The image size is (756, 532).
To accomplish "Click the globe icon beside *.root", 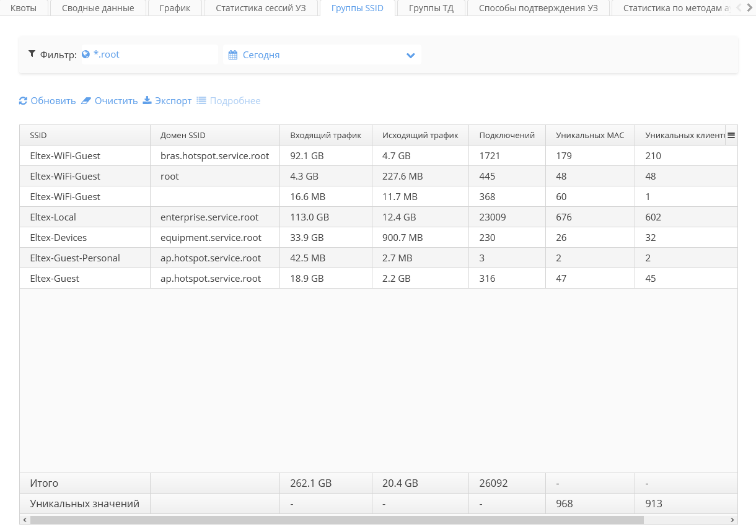I will click(86, 55).
